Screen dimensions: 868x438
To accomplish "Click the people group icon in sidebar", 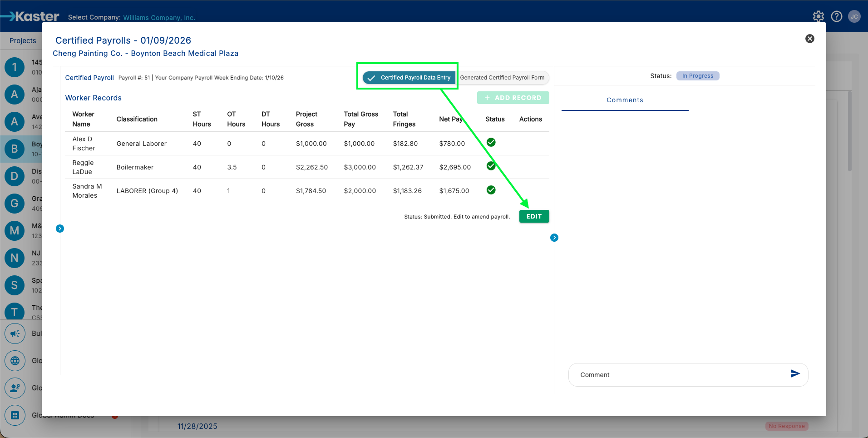I will tap(15, 388).
